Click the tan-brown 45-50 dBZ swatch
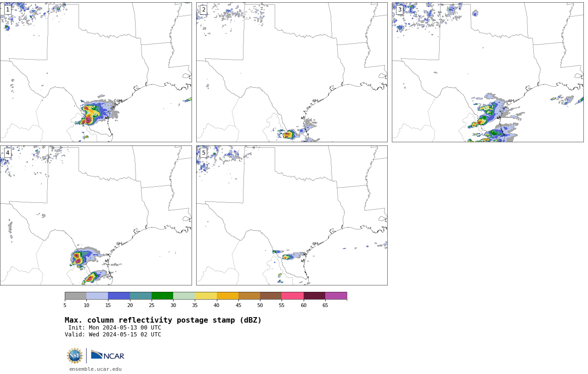588x374 pixels. pos(249,296)
